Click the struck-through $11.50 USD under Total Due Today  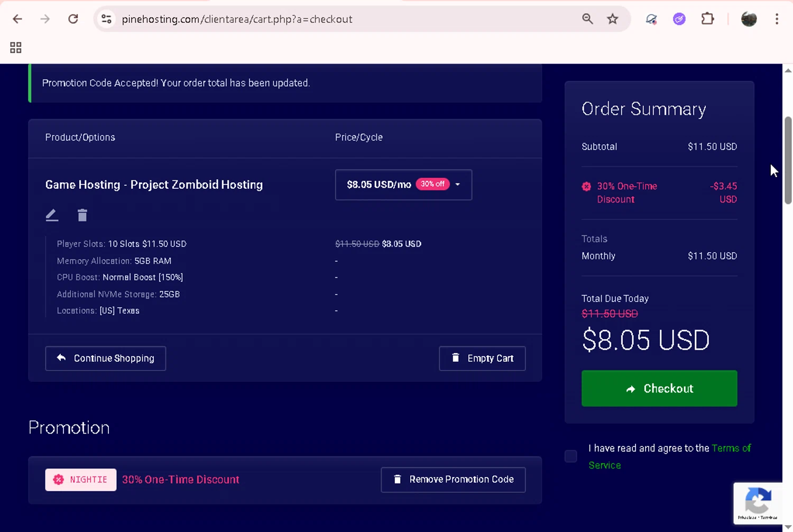(610, 314)
